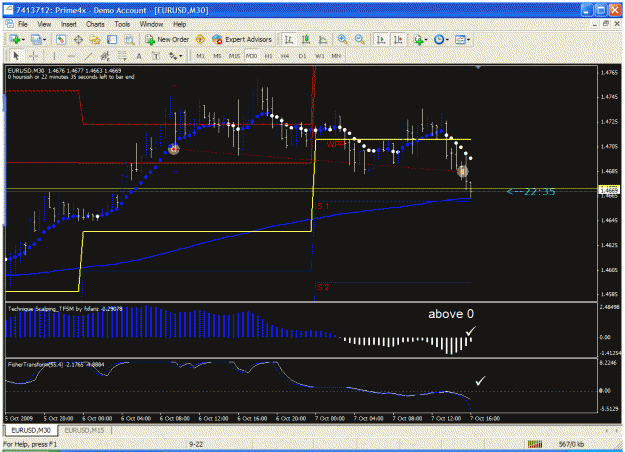Switch chart to H1 timeframe
Screen dimensions: 625x452
point(268,56)
